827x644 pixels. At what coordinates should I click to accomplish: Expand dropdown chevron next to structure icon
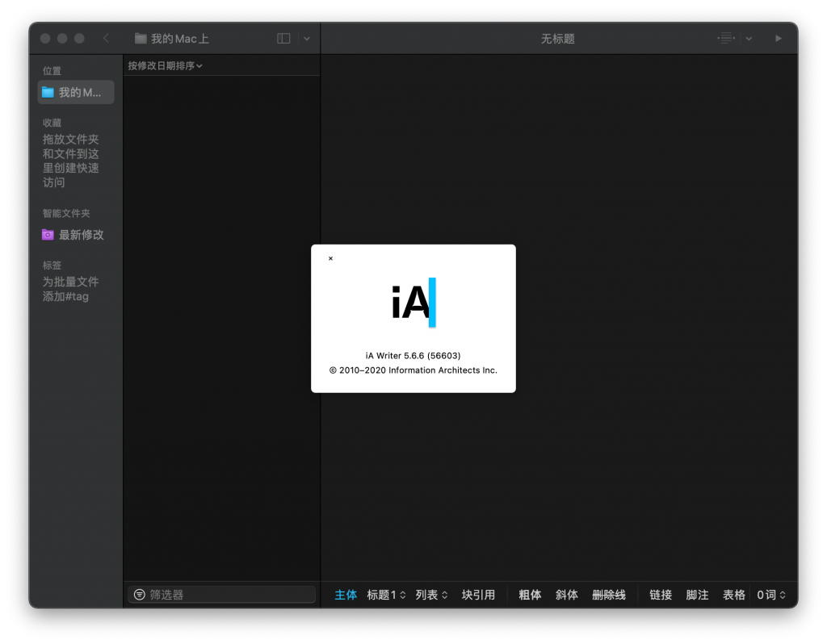tap(749, 39)
